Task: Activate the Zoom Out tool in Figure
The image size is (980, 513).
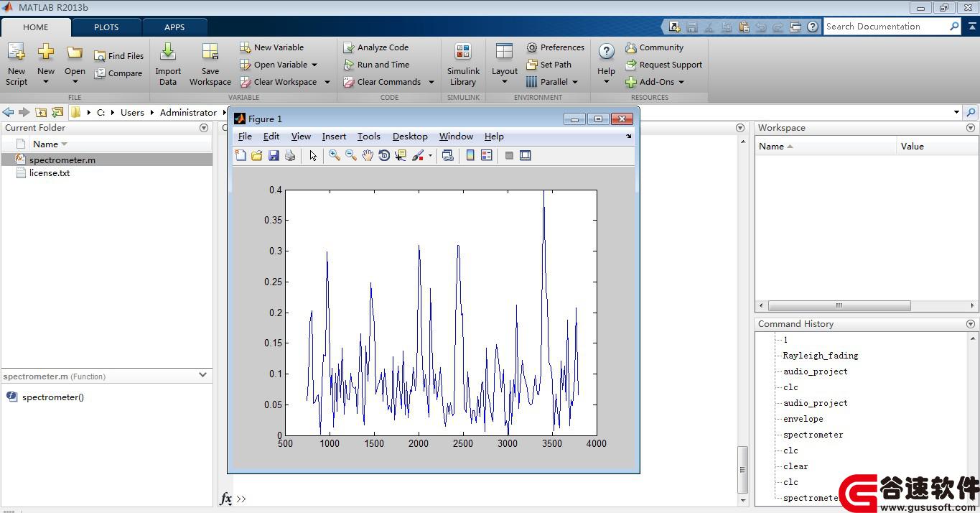Action: click(351, 155)
